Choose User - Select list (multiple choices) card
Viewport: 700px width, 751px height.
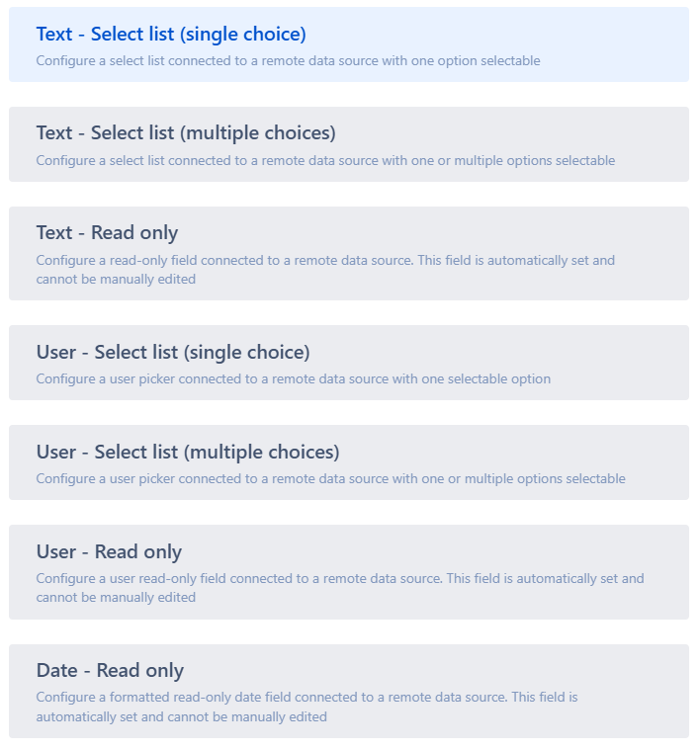tap(349, 462)
